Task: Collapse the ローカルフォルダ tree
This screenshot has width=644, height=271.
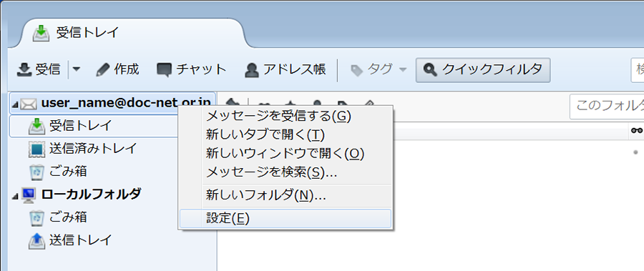Action: (x=15, y=197)
